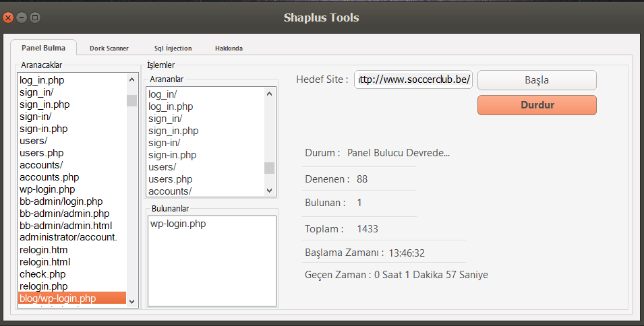The image size is (644, 326).
Task: Select highlighted blog/wp-login.php entry
Action: 72,298
